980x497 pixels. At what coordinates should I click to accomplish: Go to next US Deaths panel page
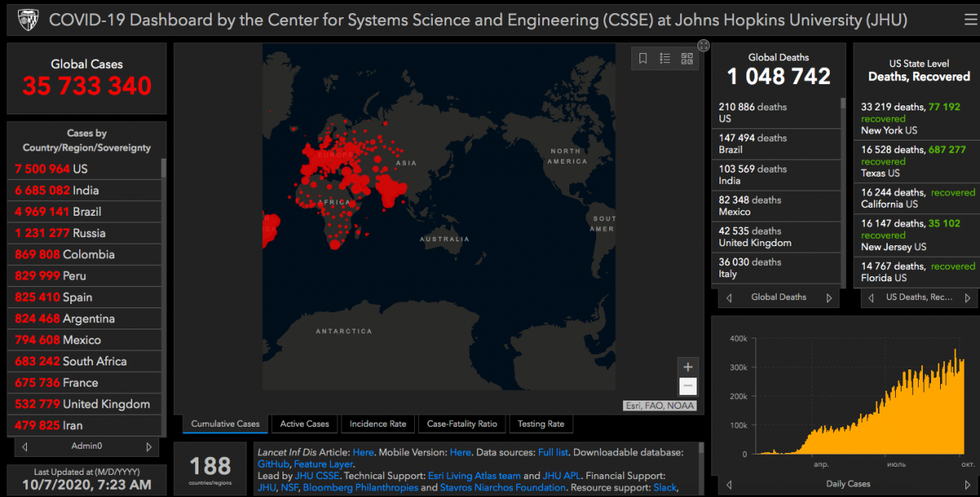968,298
